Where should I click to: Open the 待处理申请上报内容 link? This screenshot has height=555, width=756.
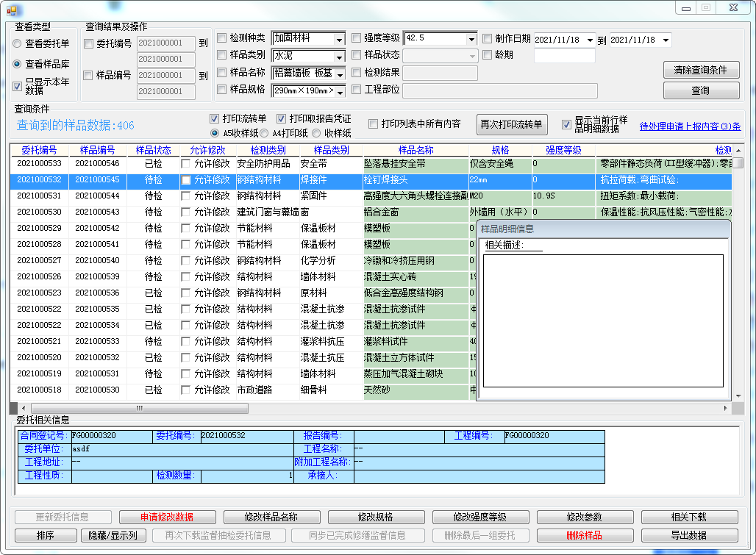tap(690, 126)
